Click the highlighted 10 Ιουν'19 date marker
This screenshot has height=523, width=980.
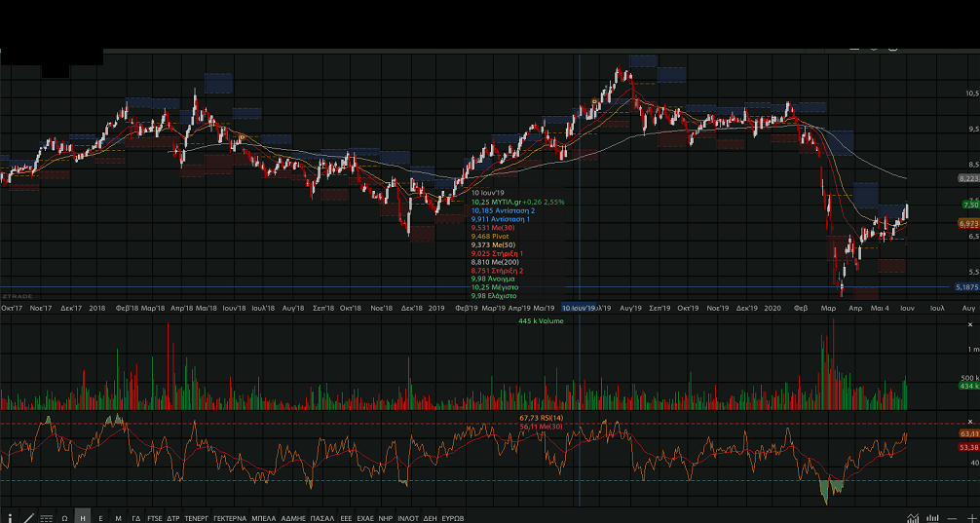click(570, 307)
